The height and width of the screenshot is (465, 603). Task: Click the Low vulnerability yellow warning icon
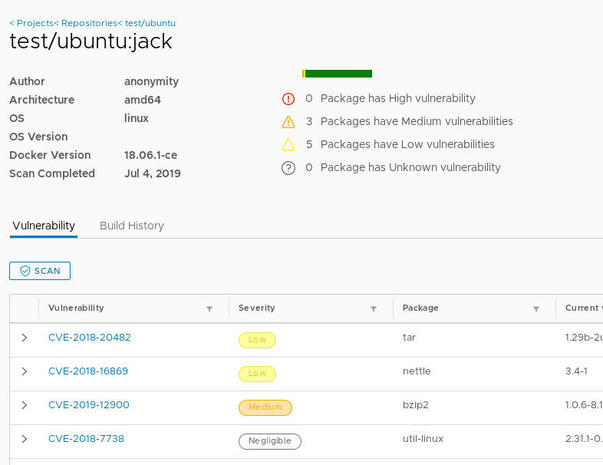pyautogui.click(x=288, y=145)
